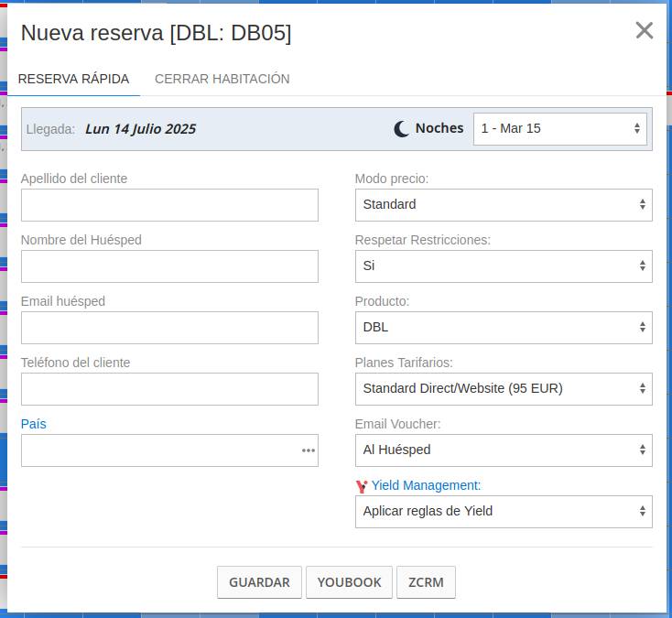Open the Aplicar reglas de Yield dropdown

(503, 512)
